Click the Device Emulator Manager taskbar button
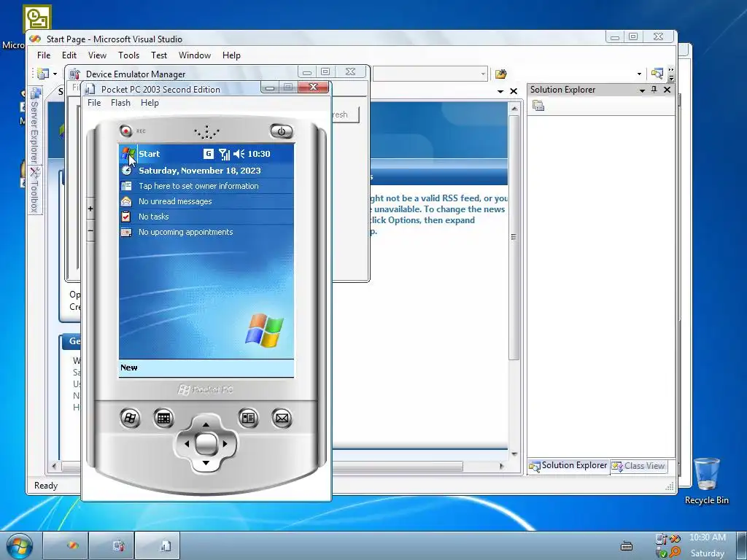The height and width of the screenshot is (560, 747). point(111,545)
